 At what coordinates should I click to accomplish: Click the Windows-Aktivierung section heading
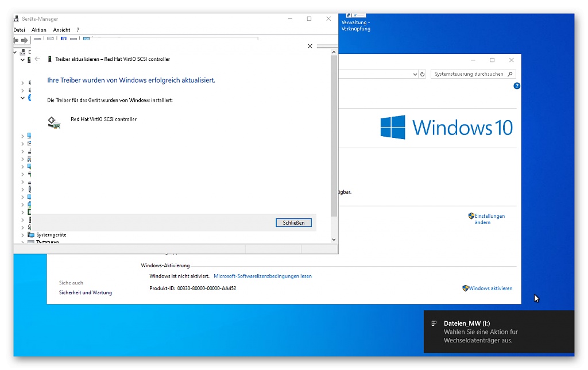(x=165, y=265)
